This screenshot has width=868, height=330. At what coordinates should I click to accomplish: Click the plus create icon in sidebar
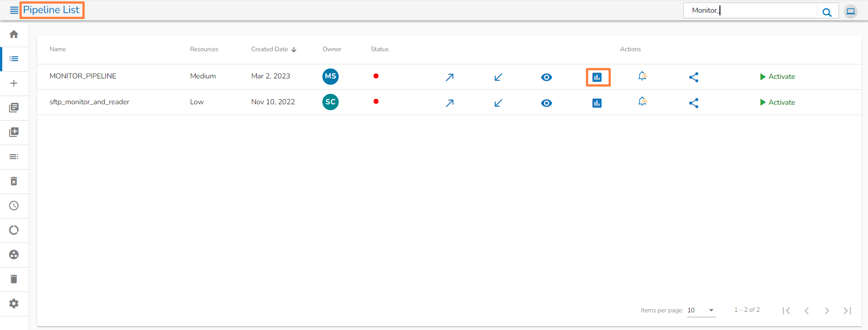tap(14, 83)
